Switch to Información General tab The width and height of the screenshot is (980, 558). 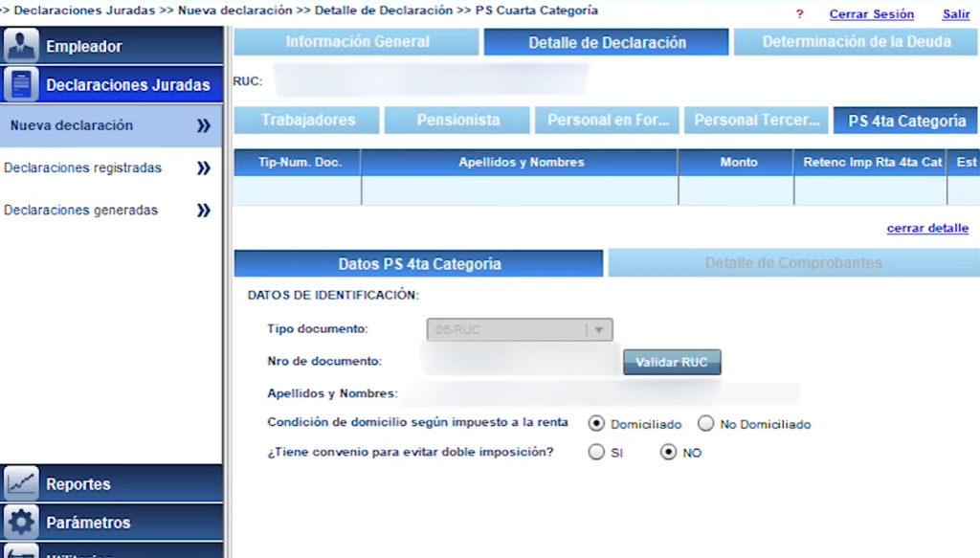[x=357, y=42]
